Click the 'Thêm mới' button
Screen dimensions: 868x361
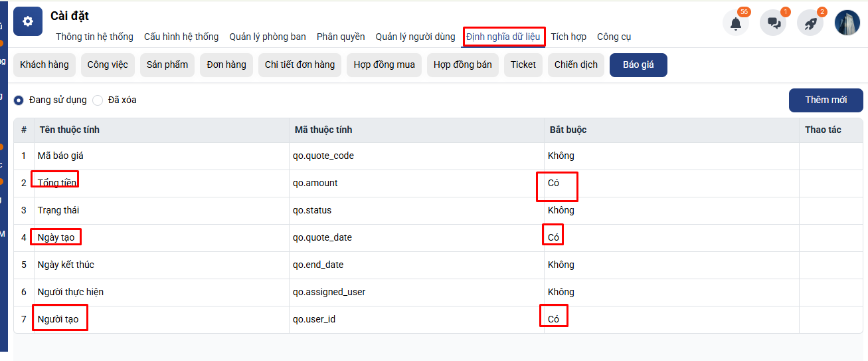pyautogui.click(x=825, y=100)
